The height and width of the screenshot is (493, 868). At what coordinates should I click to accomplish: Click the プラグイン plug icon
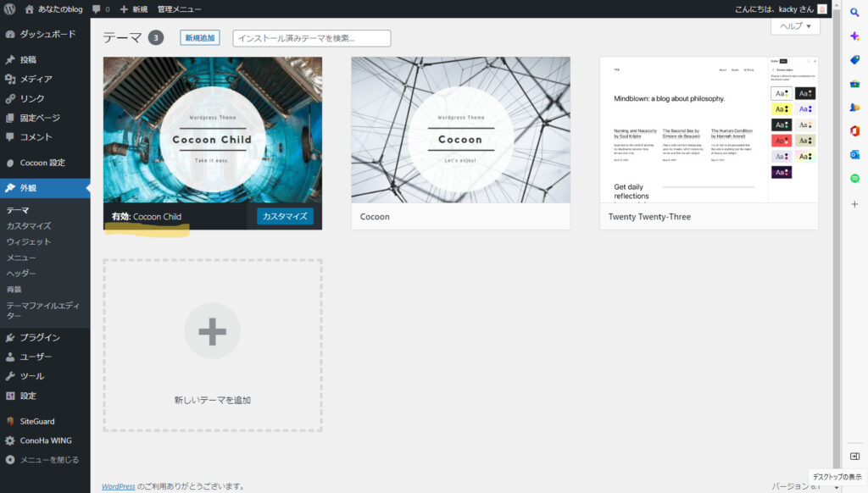click(x=10, y=337)
